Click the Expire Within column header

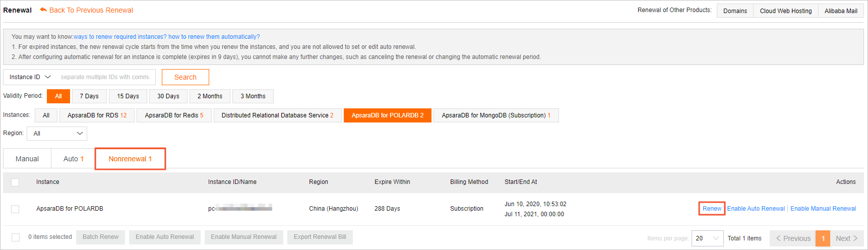(x=392, y=182)
